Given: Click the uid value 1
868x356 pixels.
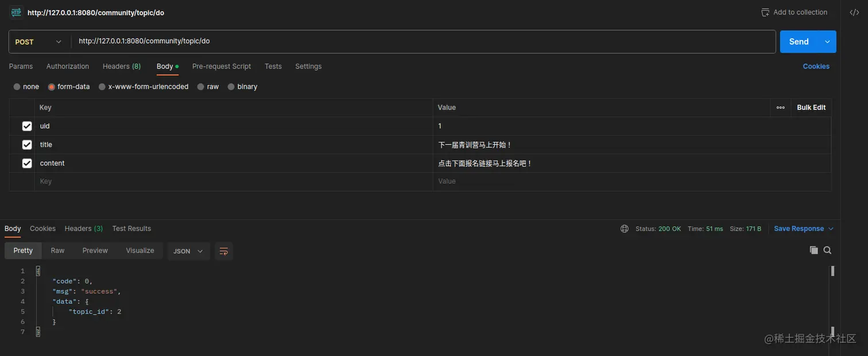Looking at the screenshot, I should tap(440, 126).
